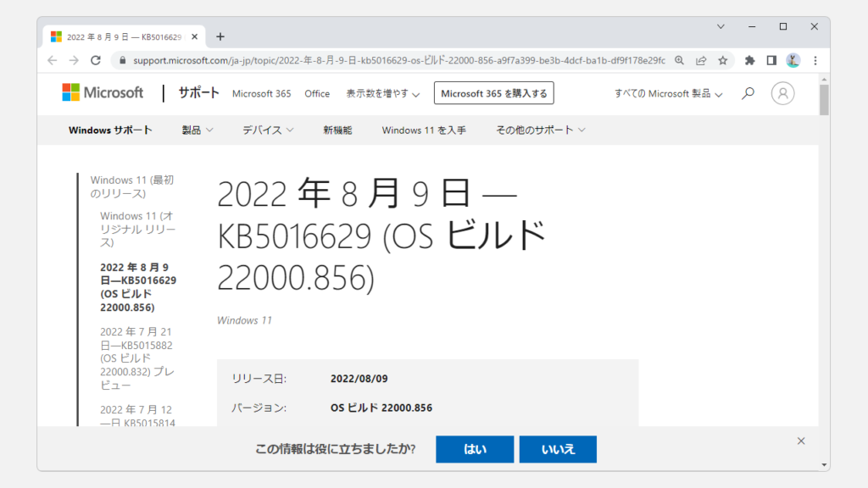This screenshot has width=868, height=488.
Task: Click the release date 2022/08/09
Action: [x=359, y=379]
